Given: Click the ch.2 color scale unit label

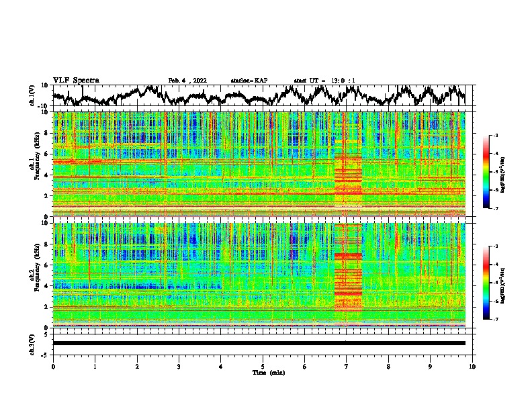Looking at the screenshot, I should click(x=502, y=285).
